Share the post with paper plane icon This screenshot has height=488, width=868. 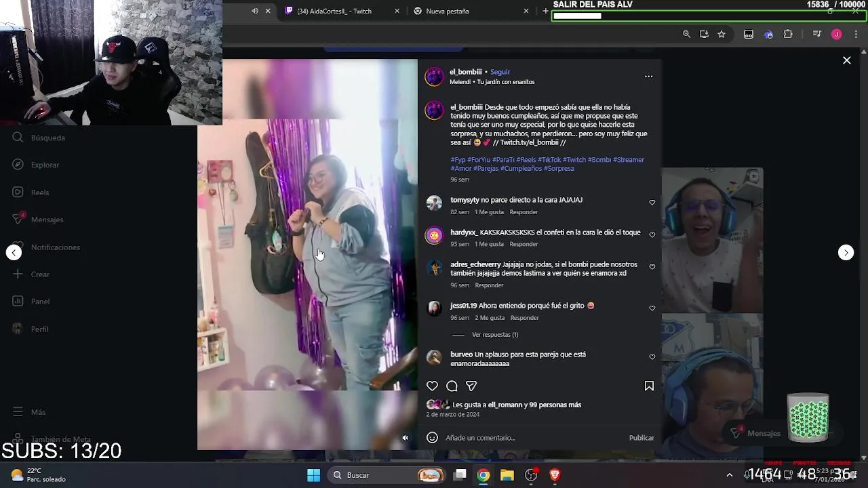coord(471,386)
